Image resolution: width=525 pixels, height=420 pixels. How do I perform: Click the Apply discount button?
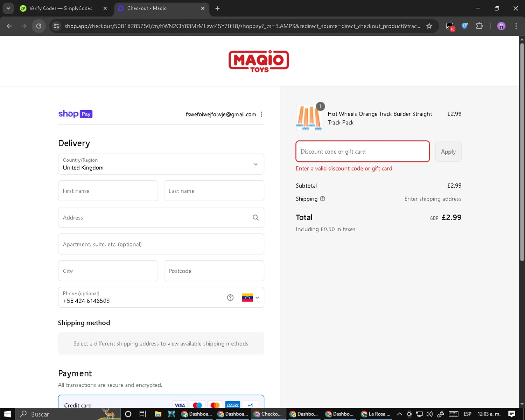point(448,152)
